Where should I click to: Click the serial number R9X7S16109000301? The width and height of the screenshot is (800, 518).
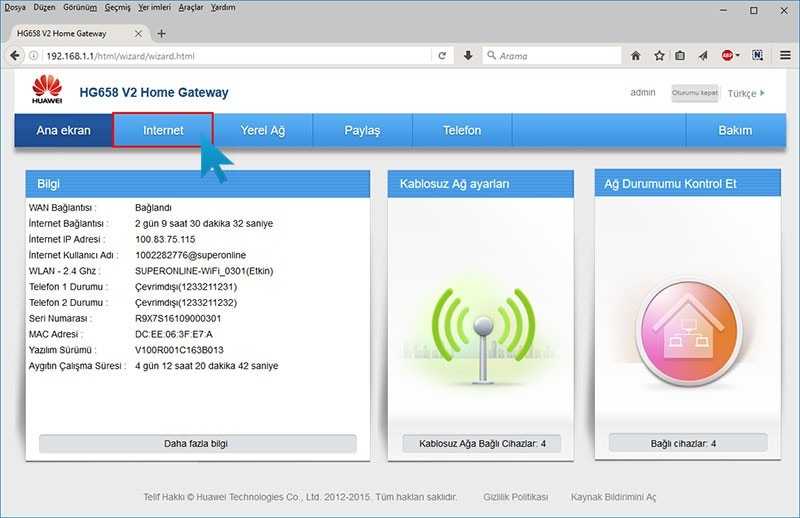(178, 318)
